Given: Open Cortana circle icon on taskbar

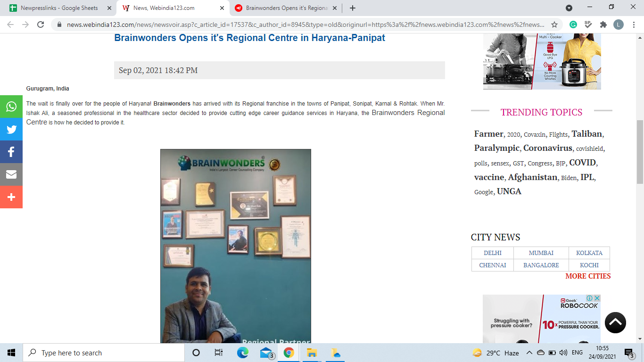Looking at the screenshot, I should (x=196, y=353).
